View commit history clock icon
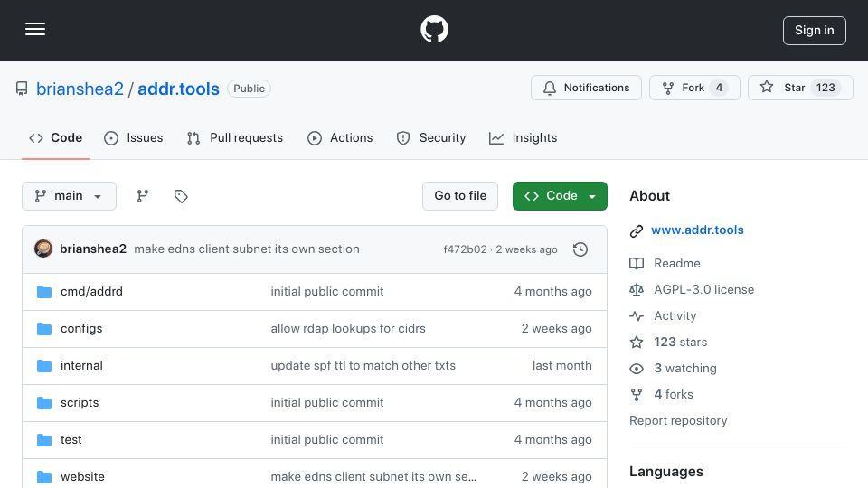The height and width of the screenshot is (488, 868). point(580,249)
